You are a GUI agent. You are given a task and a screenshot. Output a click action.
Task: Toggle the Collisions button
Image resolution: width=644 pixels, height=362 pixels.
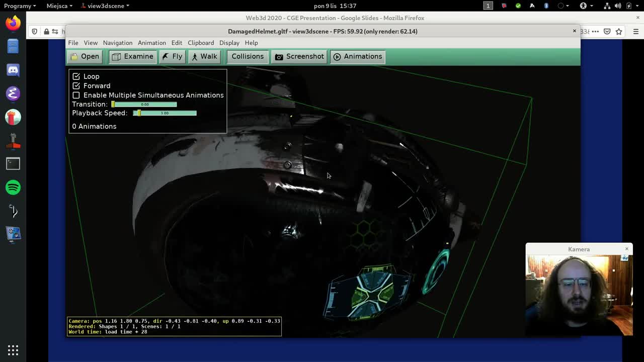pos(247,56)
